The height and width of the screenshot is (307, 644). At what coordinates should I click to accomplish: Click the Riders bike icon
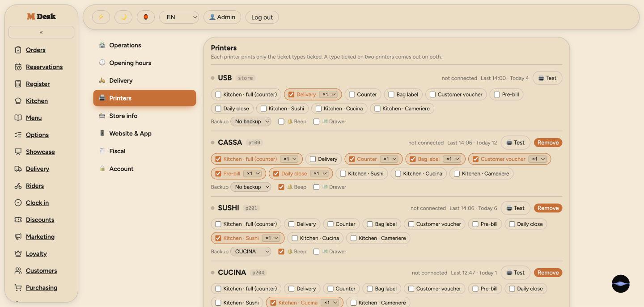[18, 186]
